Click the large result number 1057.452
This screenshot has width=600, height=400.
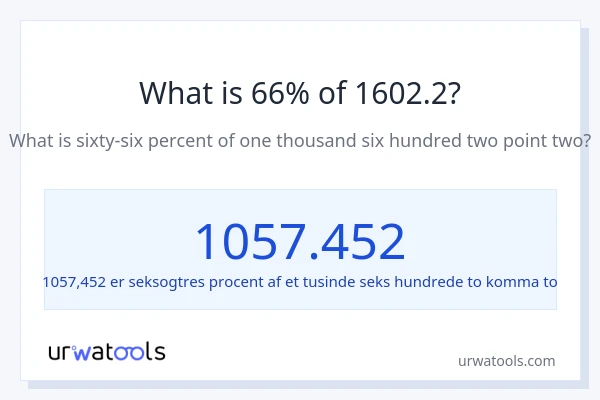(300, 242)
